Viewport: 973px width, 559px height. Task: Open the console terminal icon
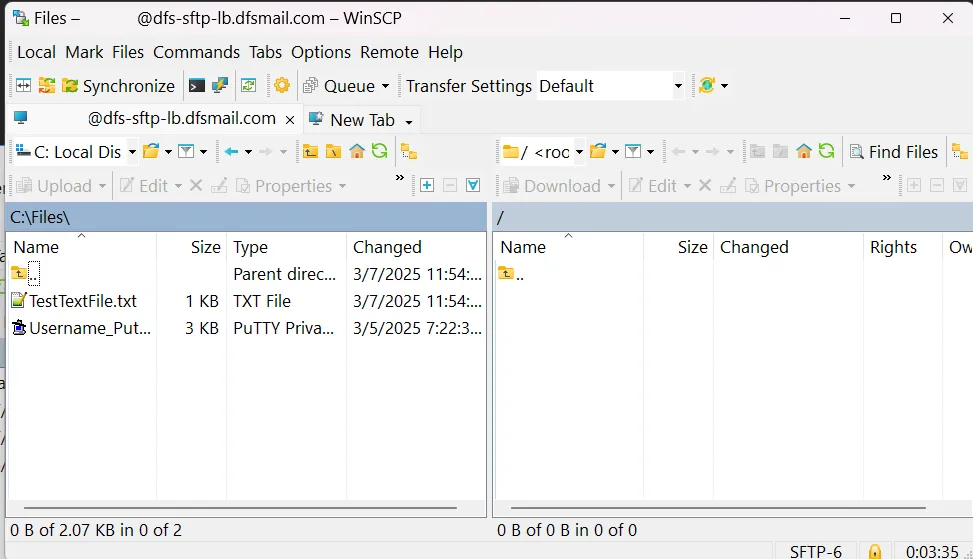point(197,86)
